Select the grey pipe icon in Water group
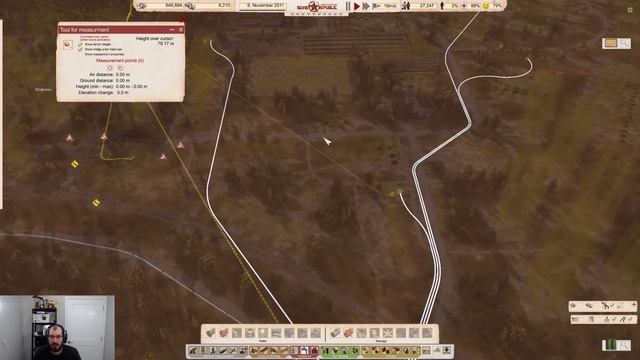Viewport: 640px width, 360px height. pyautogui.click(x=211, y=333)
